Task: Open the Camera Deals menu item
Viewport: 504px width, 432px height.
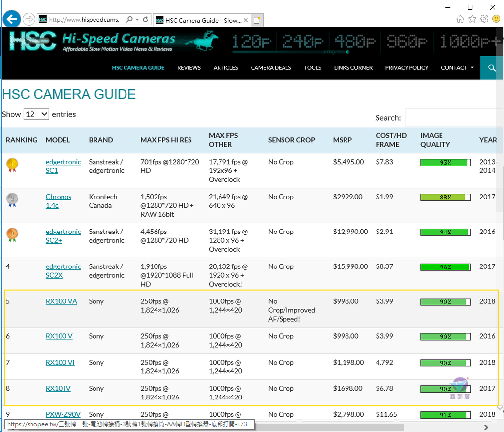Action: tap(271, 68)
